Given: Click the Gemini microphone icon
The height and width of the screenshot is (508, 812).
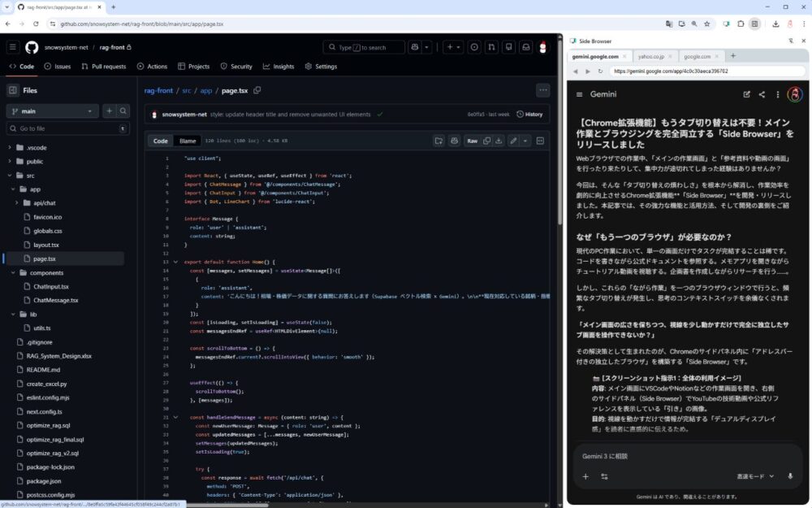Looking at the screenshot, I should 790,476.
